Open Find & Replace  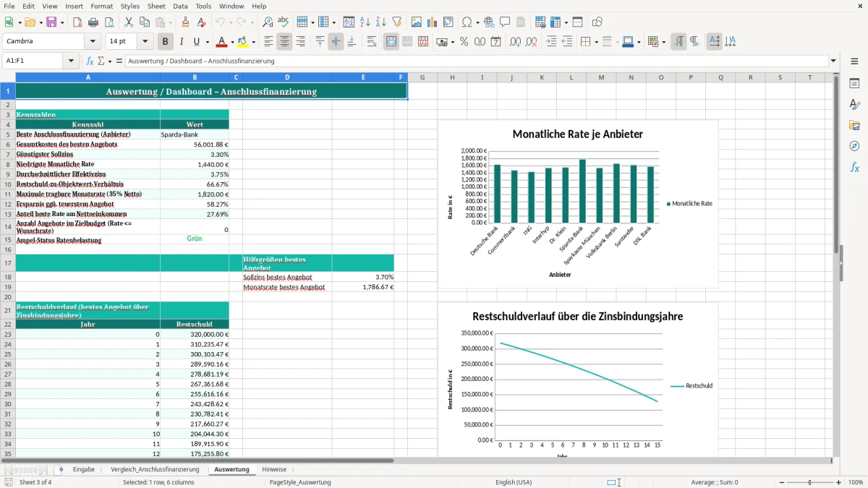coord(268,22)
